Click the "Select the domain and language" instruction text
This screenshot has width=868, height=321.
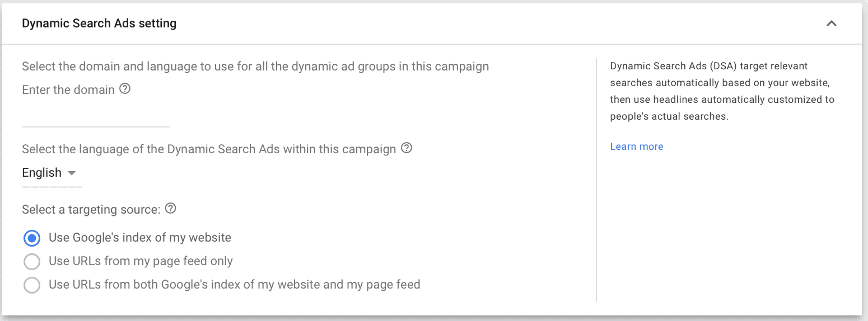pyautogui.click(x=255, y=67)
